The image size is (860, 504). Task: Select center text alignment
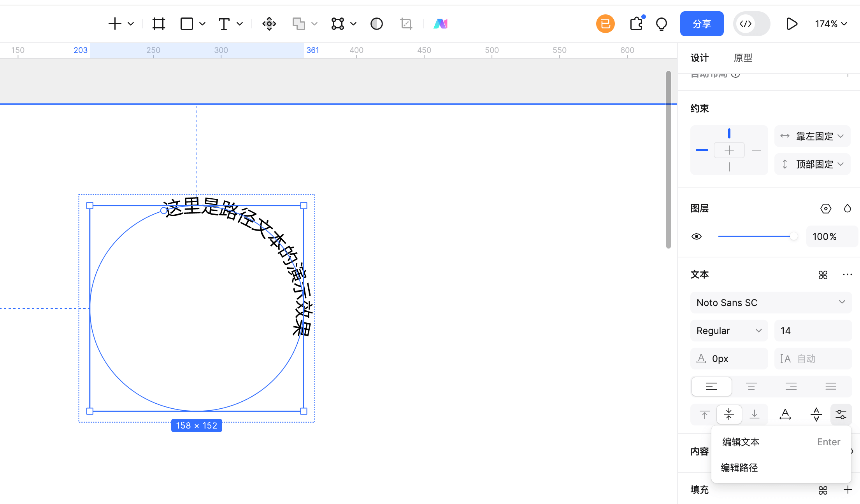coord(751,386)
